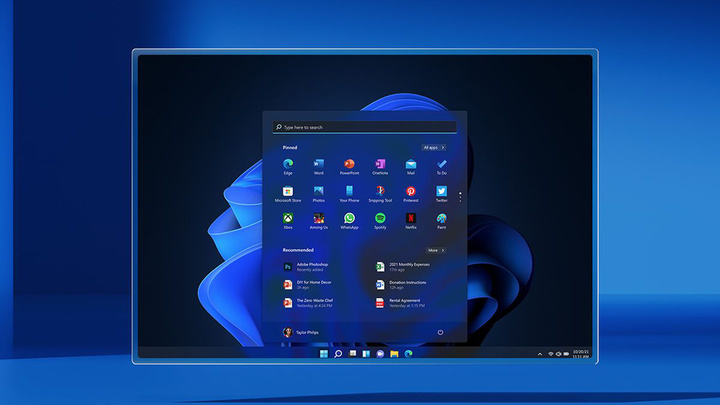Launch the To Do app
Image resolution: width=720 pixels, height=405 pixels.
click(x=442, y=166)
